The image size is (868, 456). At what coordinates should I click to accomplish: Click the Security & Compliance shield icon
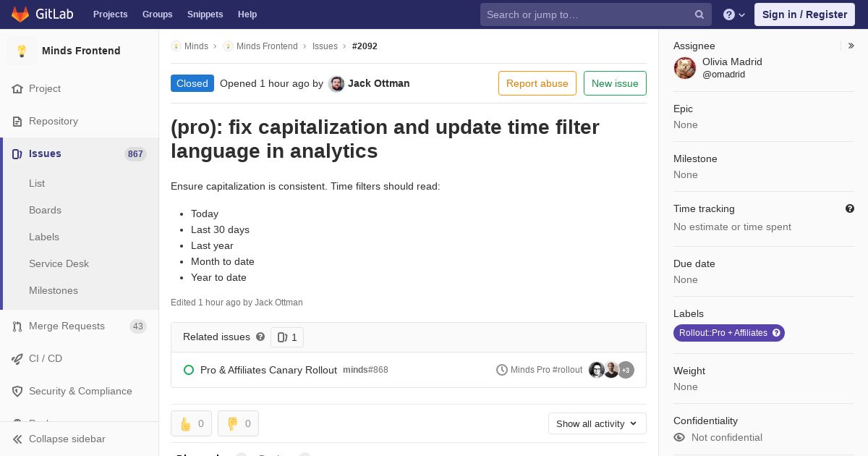[x=17, y=392]
